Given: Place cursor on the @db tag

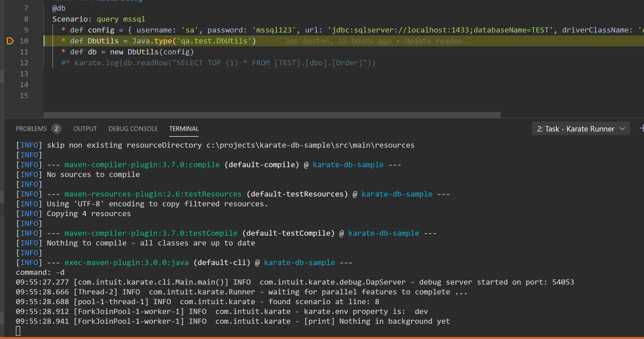Looking at the screenshot, I should click(x=59, y=8).
